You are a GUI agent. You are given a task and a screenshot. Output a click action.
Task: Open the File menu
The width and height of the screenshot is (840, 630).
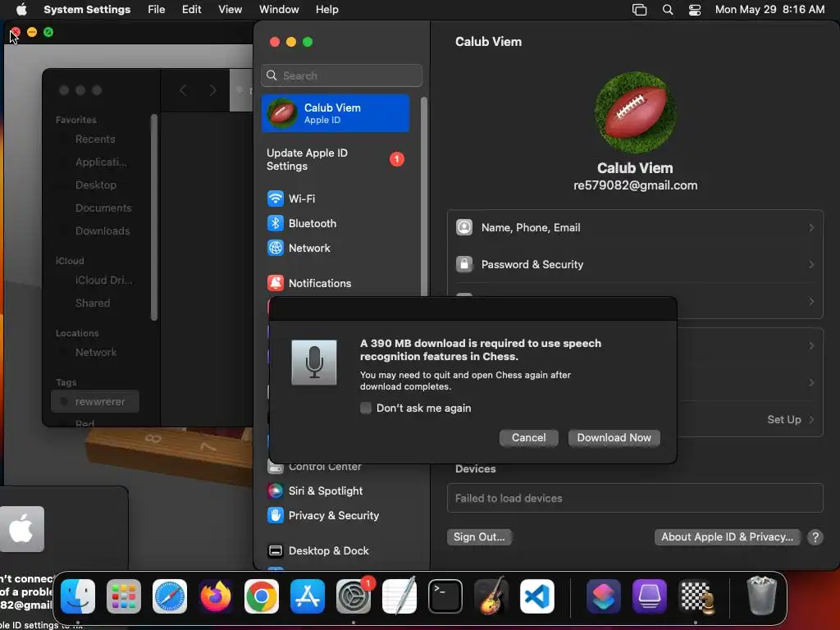tap(157, 10)
